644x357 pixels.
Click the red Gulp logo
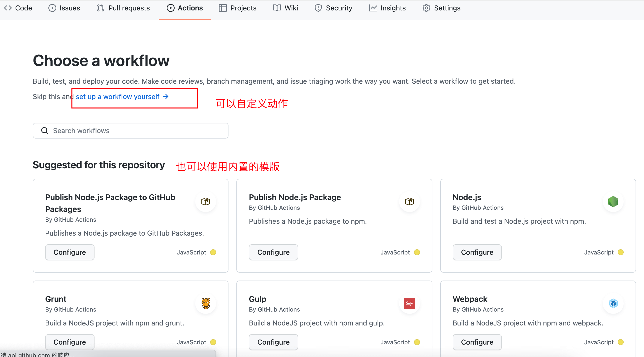point(410,303)
